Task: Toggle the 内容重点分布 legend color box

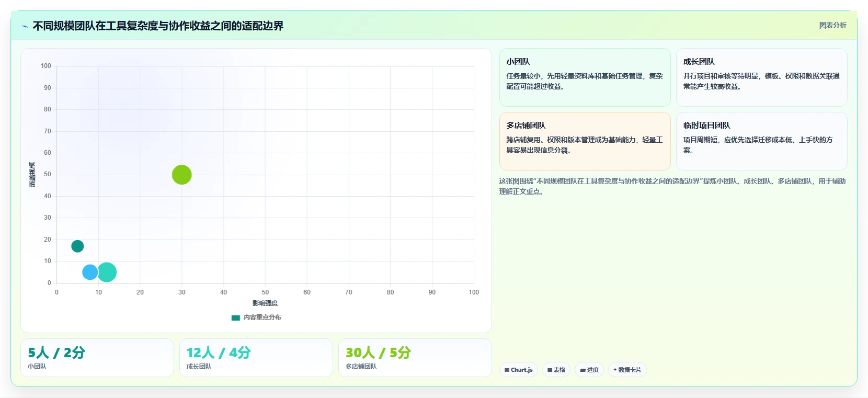Action: click(x=236, y=317)
